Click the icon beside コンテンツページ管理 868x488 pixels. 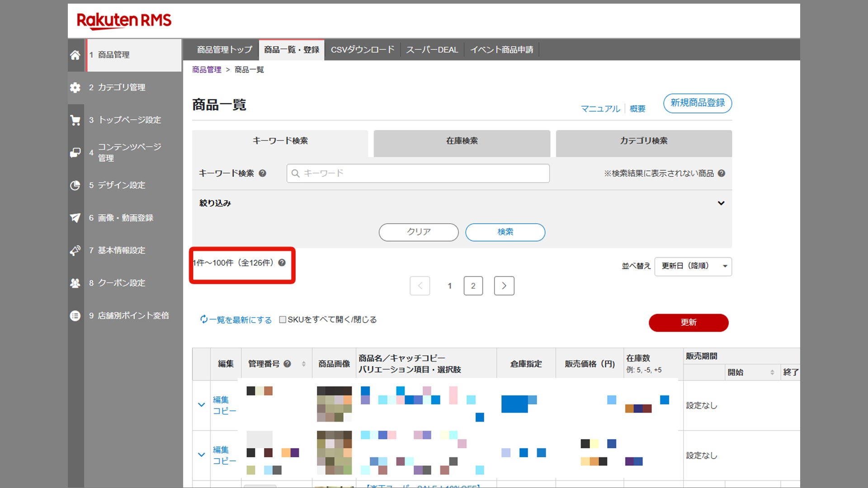(75, 153)
